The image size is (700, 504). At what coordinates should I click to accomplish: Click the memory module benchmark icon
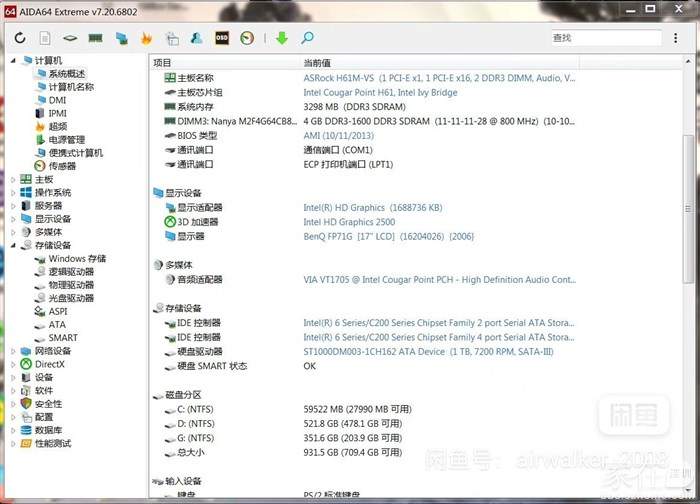pyautogui.click(x=96, y=38)
